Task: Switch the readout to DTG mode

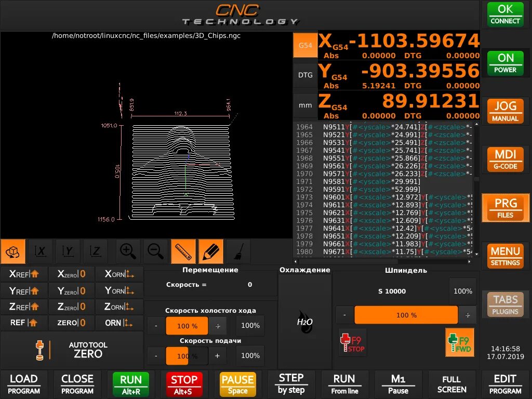Action: 305,75
